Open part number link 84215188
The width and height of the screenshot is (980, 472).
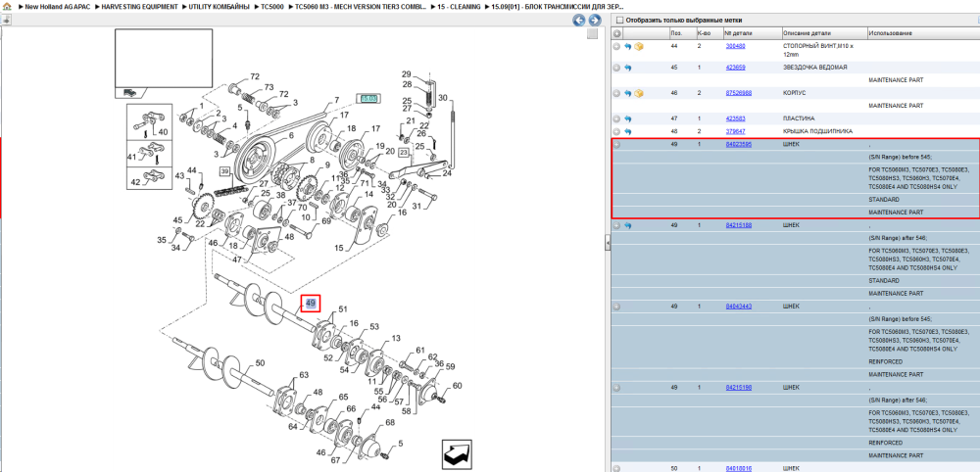[x=738, y=225]
